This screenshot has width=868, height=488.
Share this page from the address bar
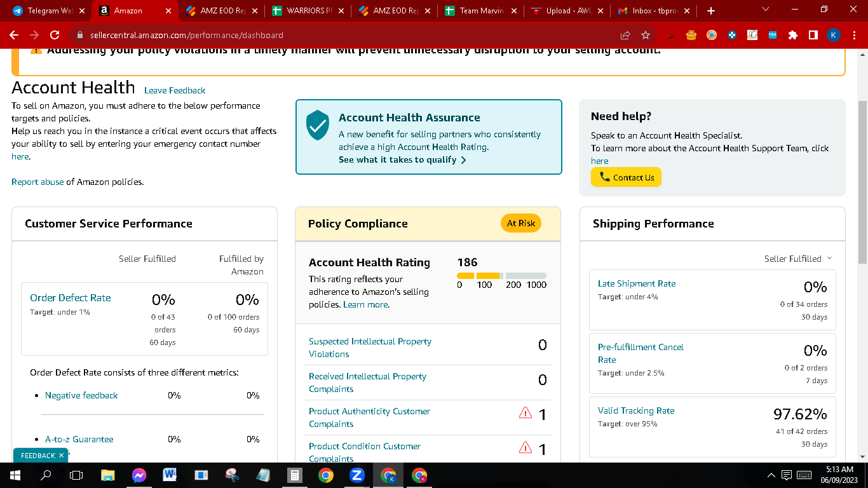[625, 35]
